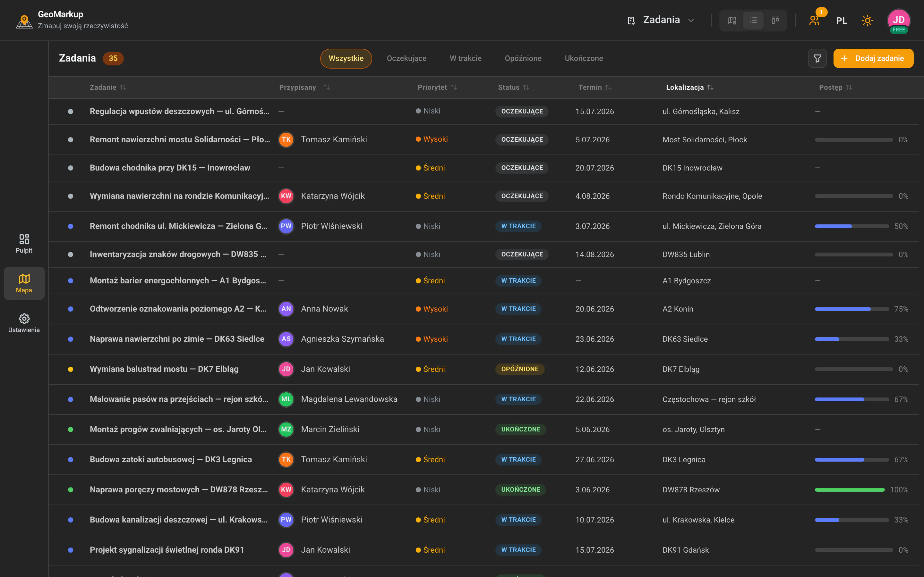
Task: Switch to kanban board view icon
Action: pos(775,20)
